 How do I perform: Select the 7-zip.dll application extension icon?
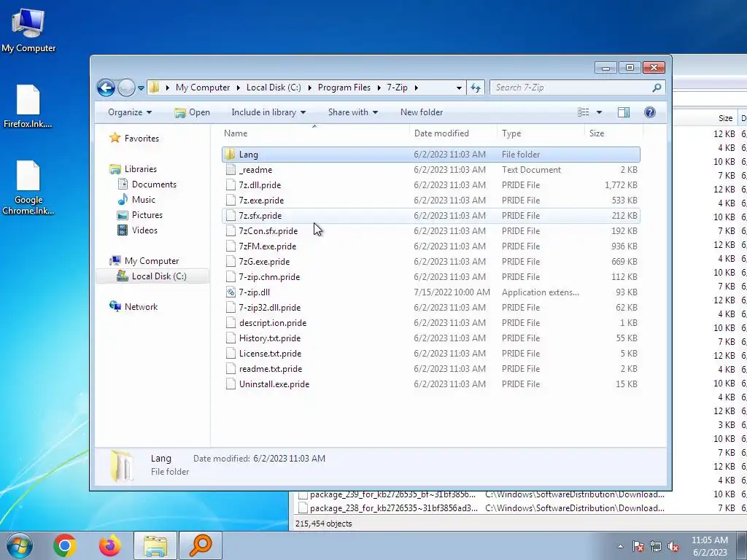pos(231,292)
